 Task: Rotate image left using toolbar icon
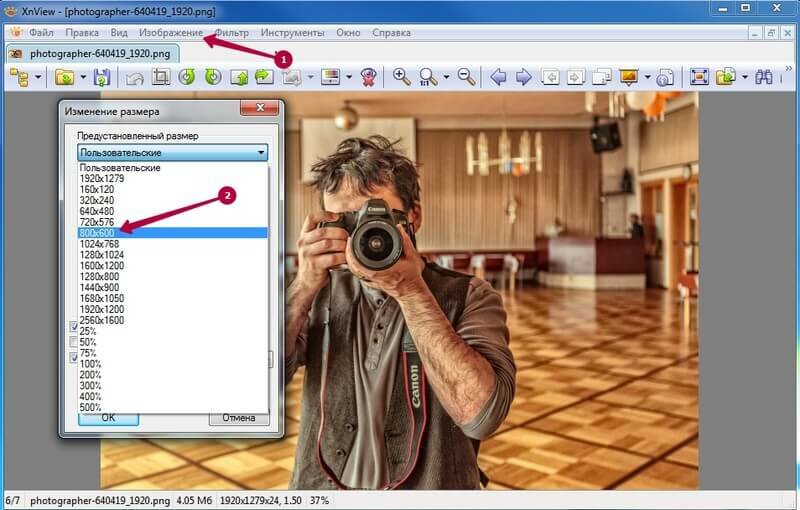186,77
